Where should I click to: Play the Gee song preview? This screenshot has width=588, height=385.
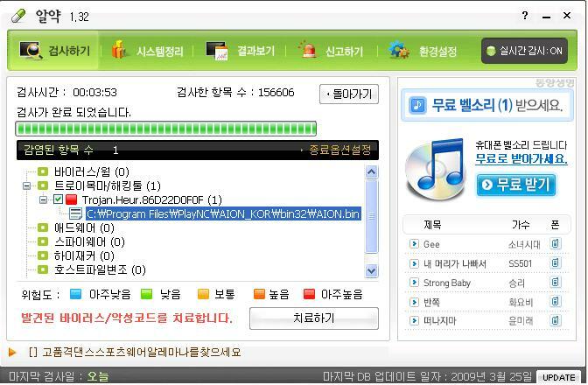coord(414,243)
